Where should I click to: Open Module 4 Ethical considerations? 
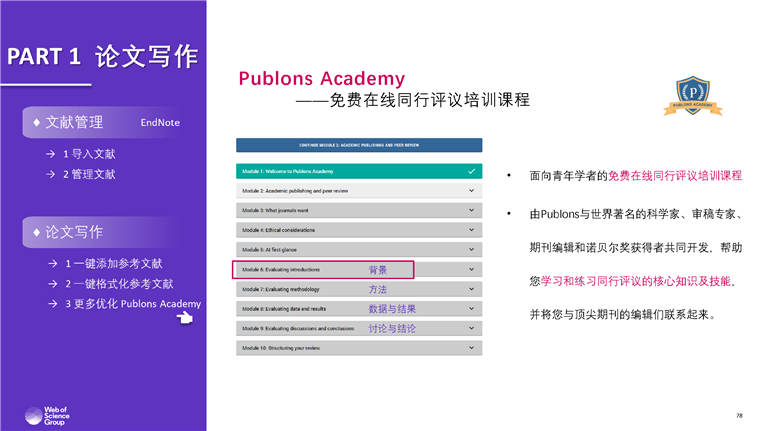pos(359,230)
